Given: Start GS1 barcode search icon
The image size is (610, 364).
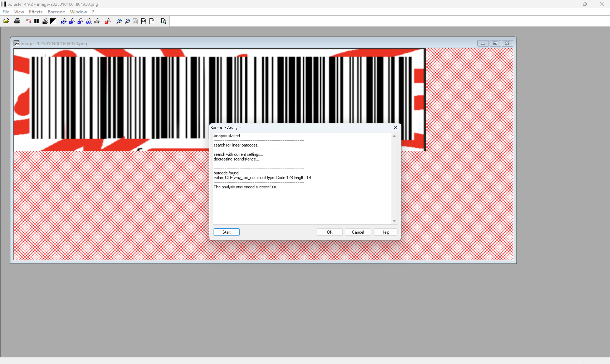Looking at the screenshot, I should [x=108, y=21].
